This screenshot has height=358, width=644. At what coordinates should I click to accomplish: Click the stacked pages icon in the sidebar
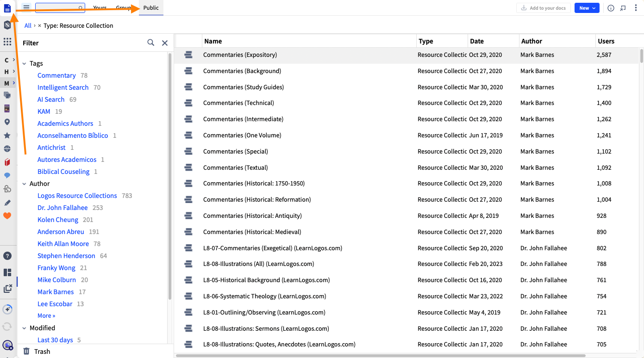click(7, 95)
